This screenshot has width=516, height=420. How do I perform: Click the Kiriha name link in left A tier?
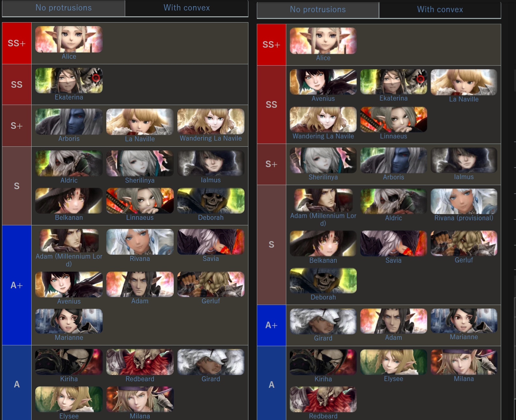click(x=69, y=379)
